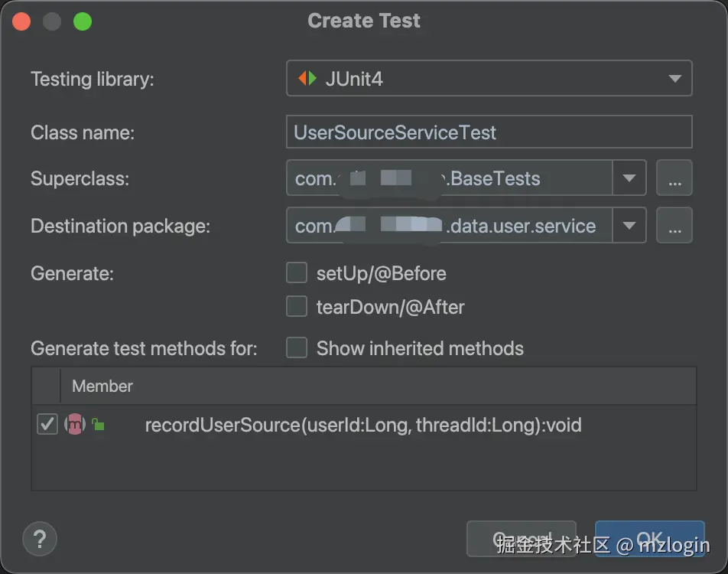Expand the Superclass dropdown list

630,178
